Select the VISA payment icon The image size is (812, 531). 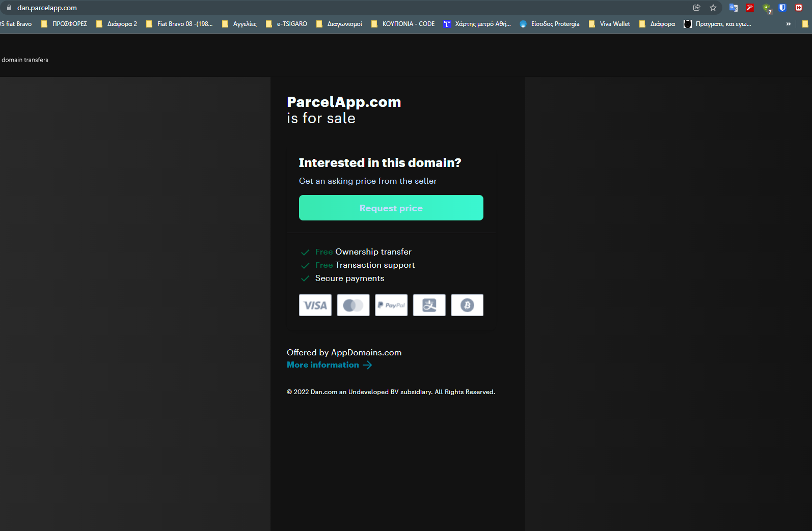coord(315,305)
